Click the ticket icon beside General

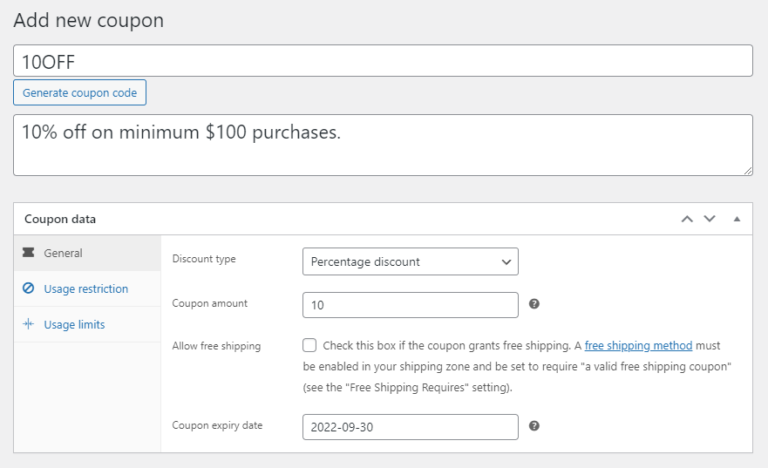(28, 253)
